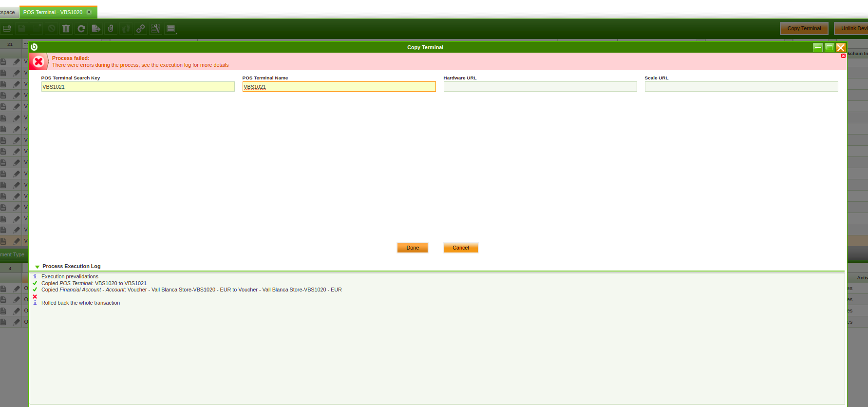Click the 'Process failed:' heading text

(71, 58)
